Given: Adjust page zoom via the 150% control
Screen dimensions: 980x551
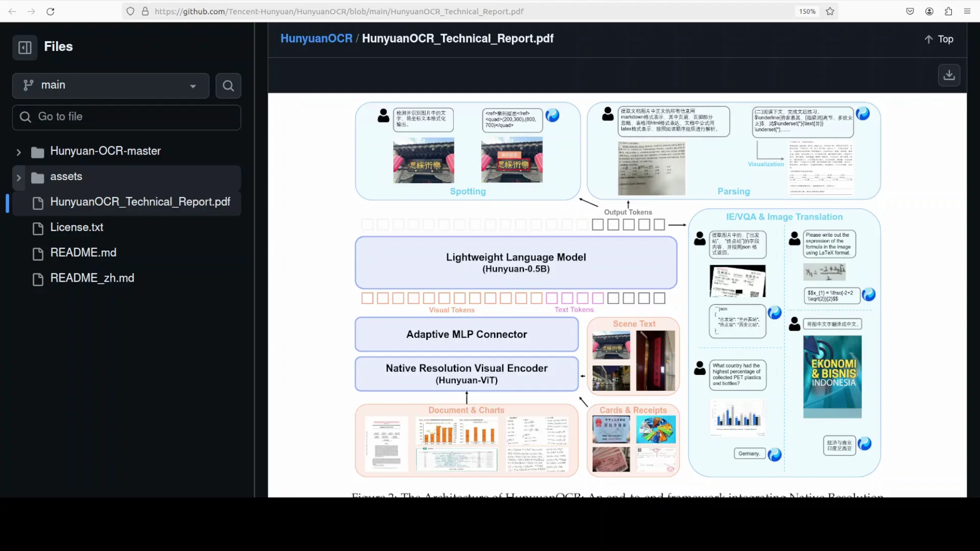Looking at the screenshot, I should 807,11.
